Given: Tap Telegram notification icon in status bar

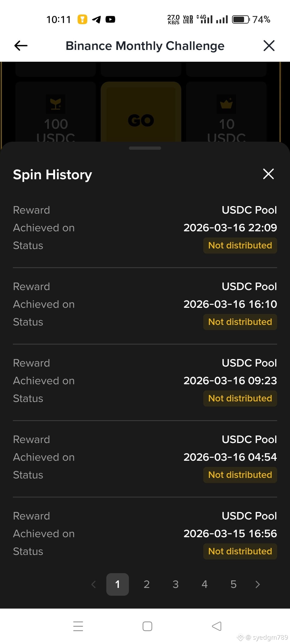Looking at the screenshot, I should click(x=96, y=19).
